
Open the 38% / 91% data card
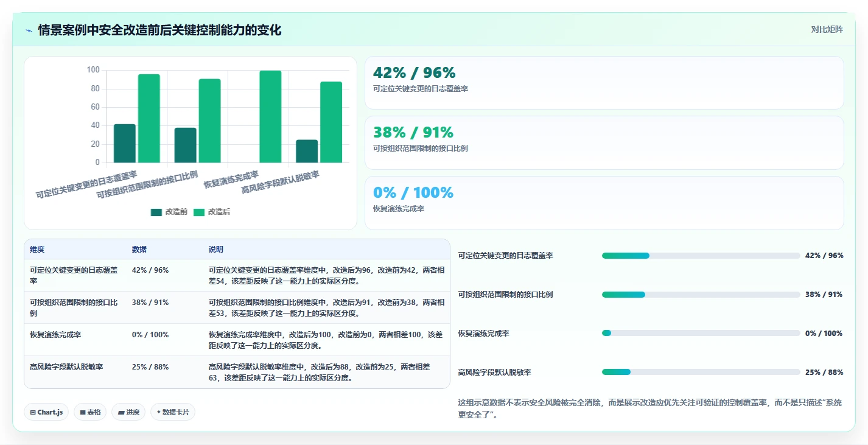click(604, 142)
